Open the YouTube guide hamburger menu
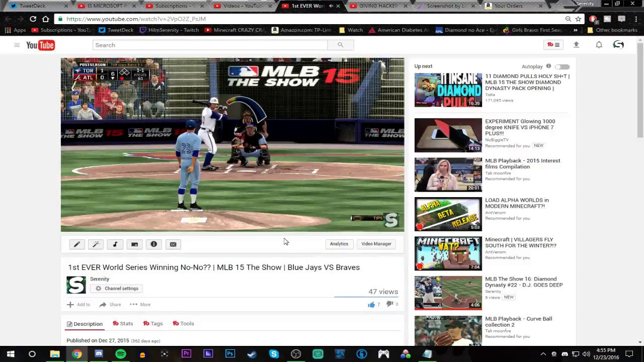Image resolution: width=644 pixels, height=362 pixels. [17, 45]
